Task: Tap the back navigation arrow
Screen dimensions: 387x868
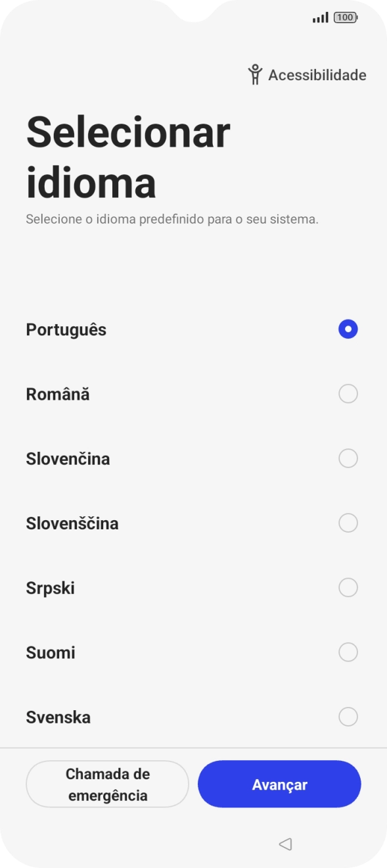Action: point(284,844)
